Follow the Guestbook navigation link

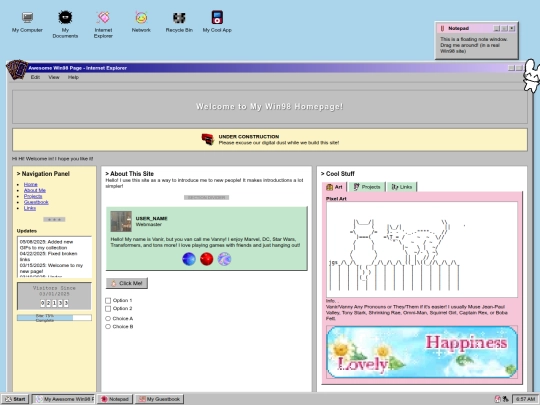pyautogui.click(x=36, y=202)
